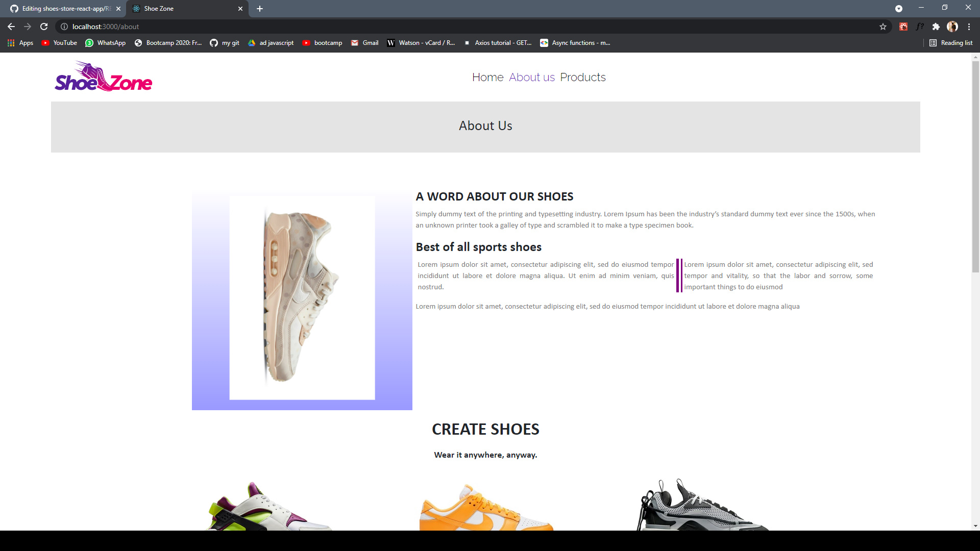The height and width of the screenshot is (551, 980).
Task: Click the site info icon in the address bar
Action: point(64,27)
